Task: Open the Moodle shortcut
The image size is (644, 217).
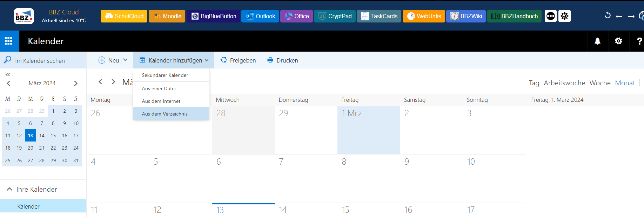Action: pos(167,16)
